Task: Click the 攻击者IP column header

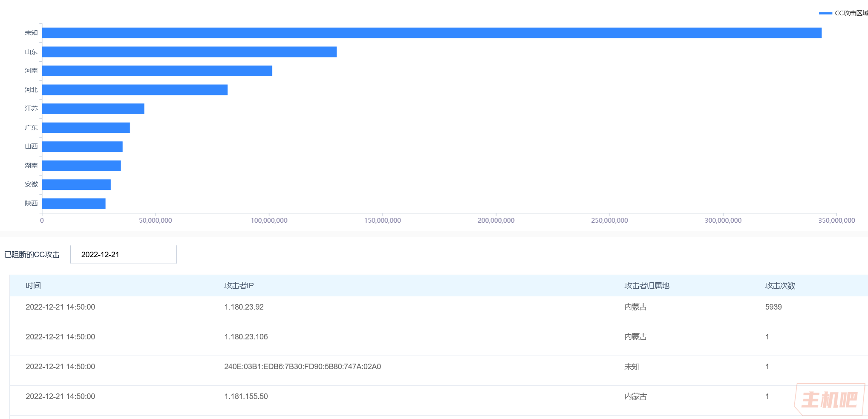Action: point(239,286)
